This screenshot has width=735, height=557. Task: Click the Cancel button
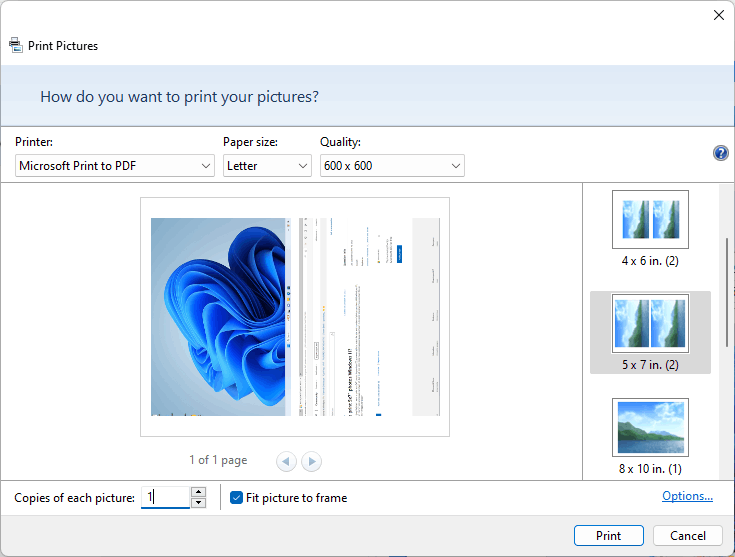[x=688, y=535]
